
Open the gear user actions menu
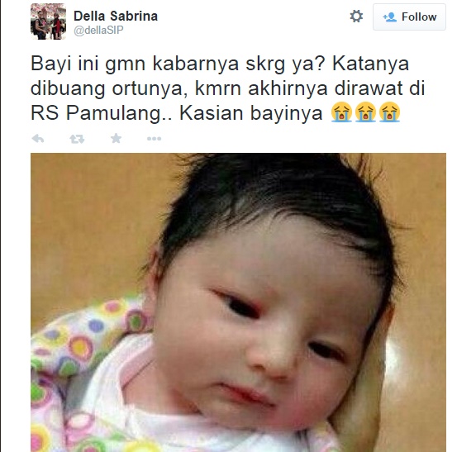click(356, 17)
